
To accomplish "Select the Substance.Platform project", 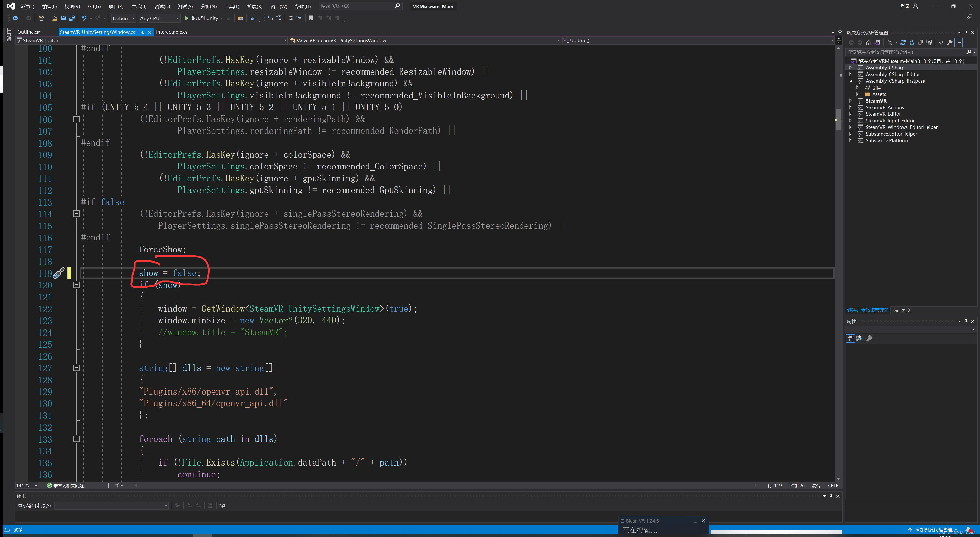I will coord(886,140).
